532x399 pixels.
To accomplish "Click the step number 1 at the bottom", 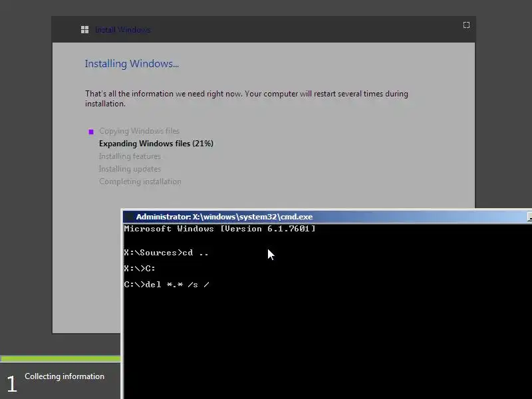I will 12,384.
